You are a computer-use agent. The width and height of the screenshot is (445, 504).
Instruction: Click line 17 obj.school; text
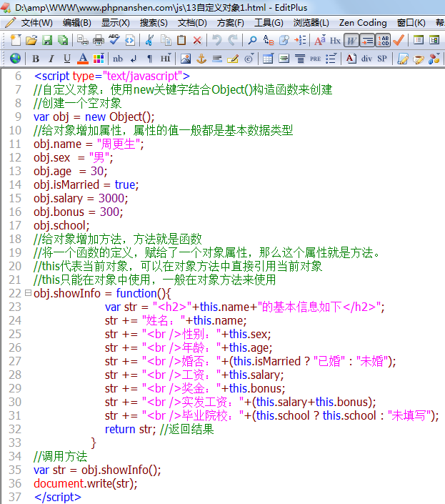point(61,225)
